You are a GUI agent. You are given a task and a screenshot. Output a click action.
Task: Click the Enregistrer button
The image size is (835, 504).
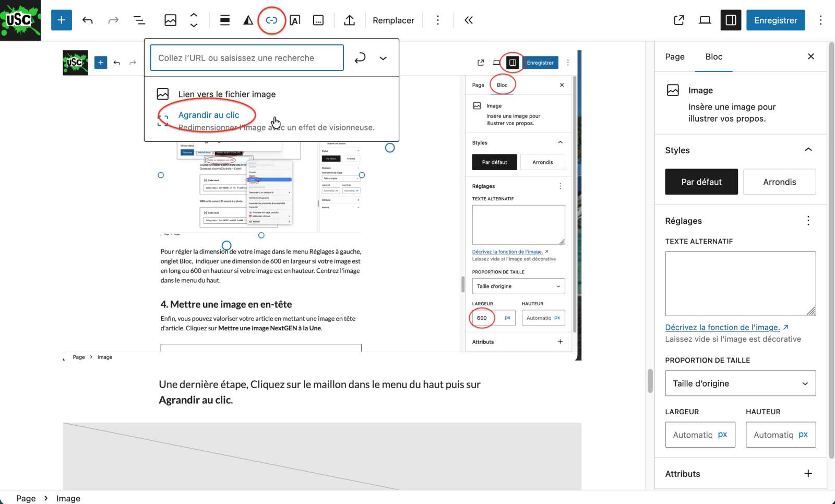click(x=775, y=20)
